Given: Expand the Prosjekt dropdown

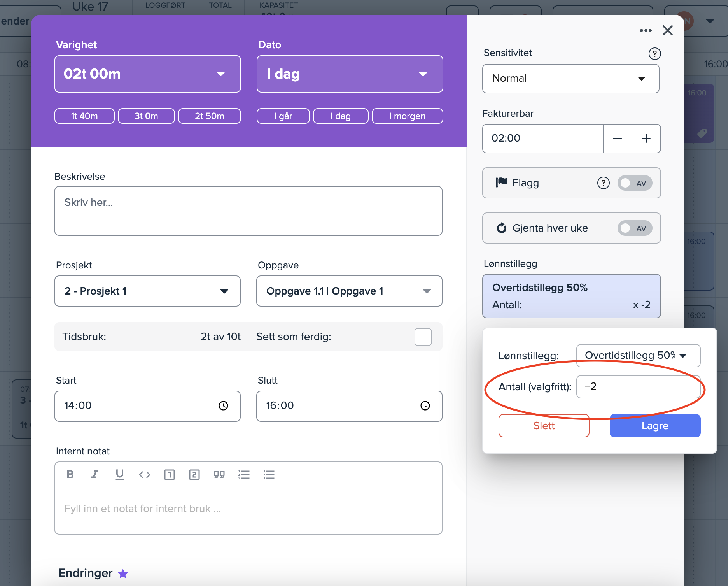Looking at the screenshot, I should coord(147,291).
